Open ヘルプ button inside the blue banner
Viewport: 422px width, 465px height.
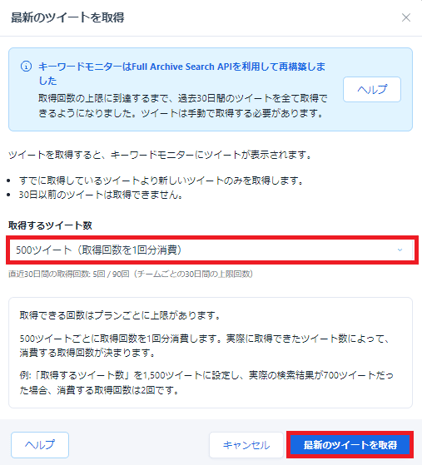(x=372, y=89)
